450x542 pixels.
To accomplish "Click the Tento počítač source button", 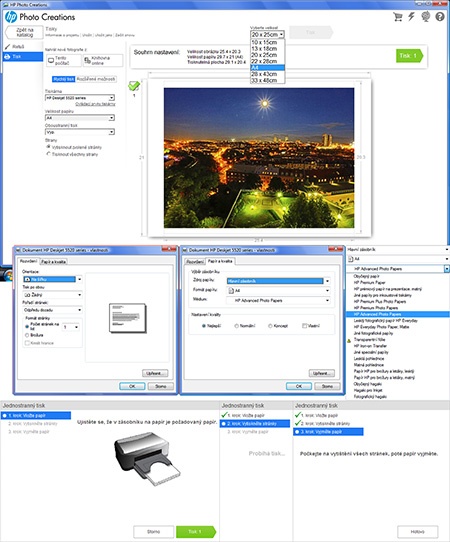I will point(64,60).
